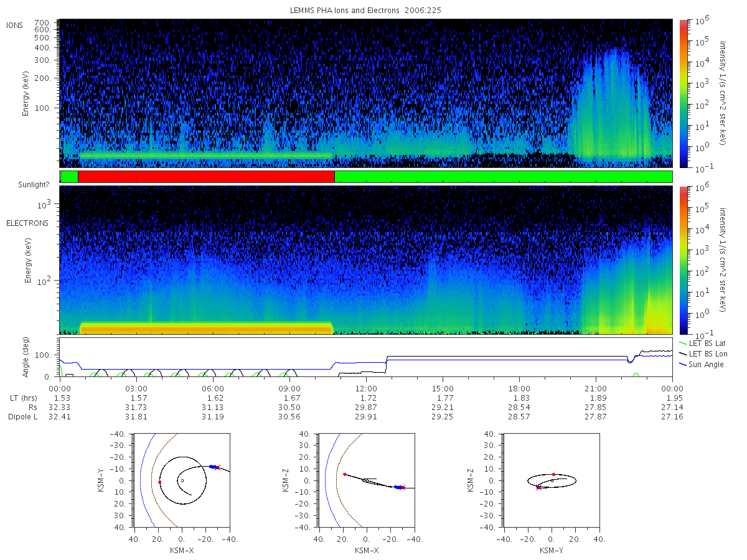Screen dimensions: 747x560
Task: Select the Sun Angle legend entry
Action: (702, 364)
